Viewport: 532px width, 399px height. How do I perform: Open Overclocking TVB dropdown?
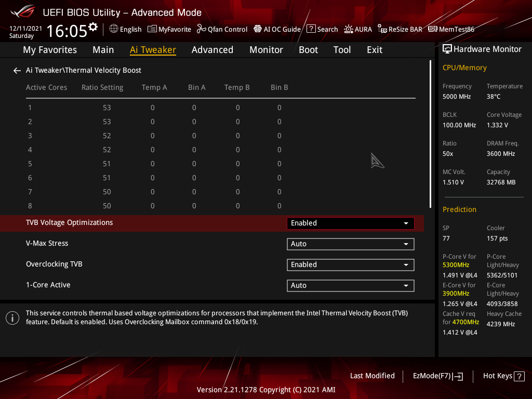351,264
